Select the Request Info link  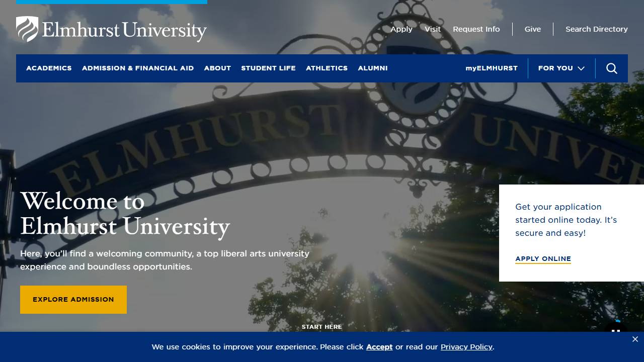click(476, 29)
